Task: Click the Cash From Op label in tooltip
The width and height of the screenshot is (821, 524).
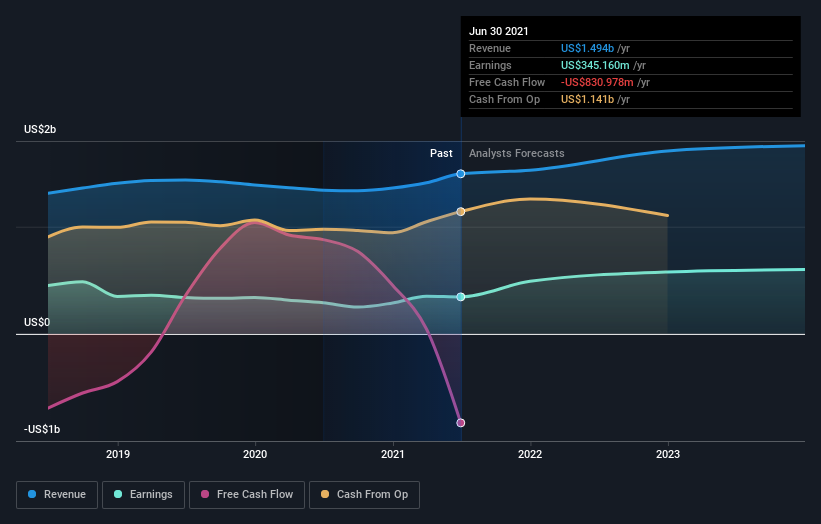Action: tap(504, 99)
